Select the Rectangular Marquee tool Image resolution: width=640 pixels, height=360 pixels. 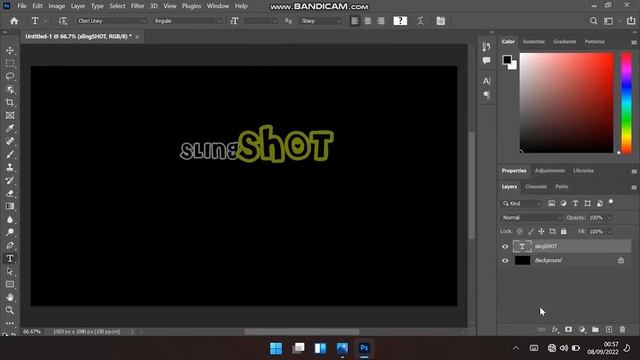pyautogui.click(x=10, y=63)
